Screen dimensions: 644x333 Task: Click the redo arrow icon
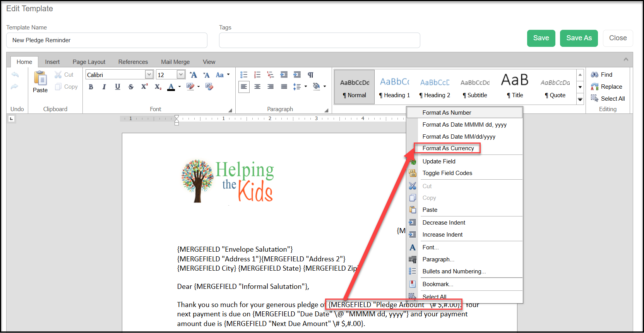15,87
